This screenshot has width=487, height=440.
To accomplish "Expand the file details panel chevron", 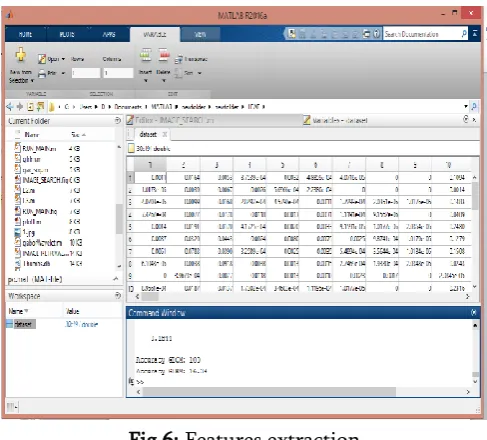I will tap(116, 279).
